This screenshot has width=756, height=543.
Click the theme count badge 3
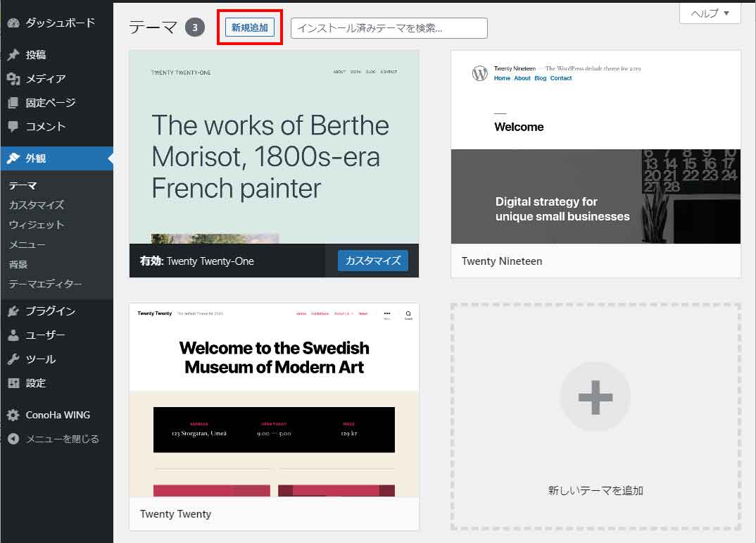click(x=195, y=27)
